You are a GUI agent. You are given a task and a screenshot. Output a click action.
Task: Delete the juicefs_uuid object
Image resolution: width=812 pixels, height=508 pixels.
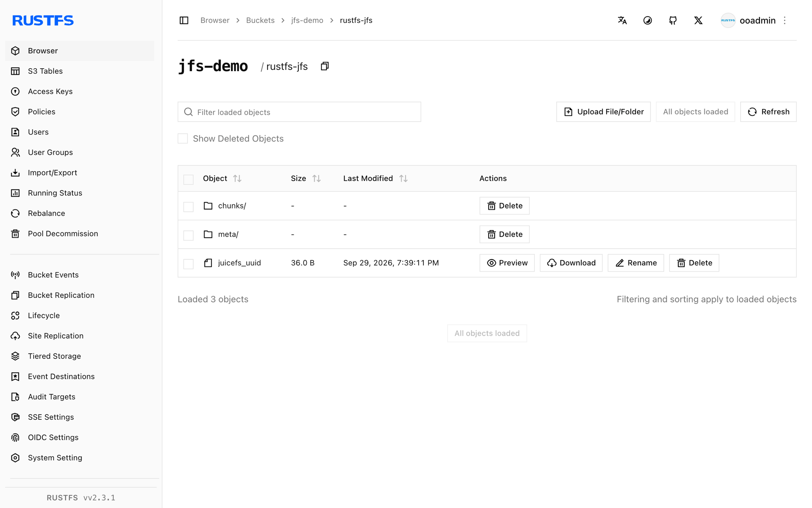pyautogui.click(x=694, y=263)
